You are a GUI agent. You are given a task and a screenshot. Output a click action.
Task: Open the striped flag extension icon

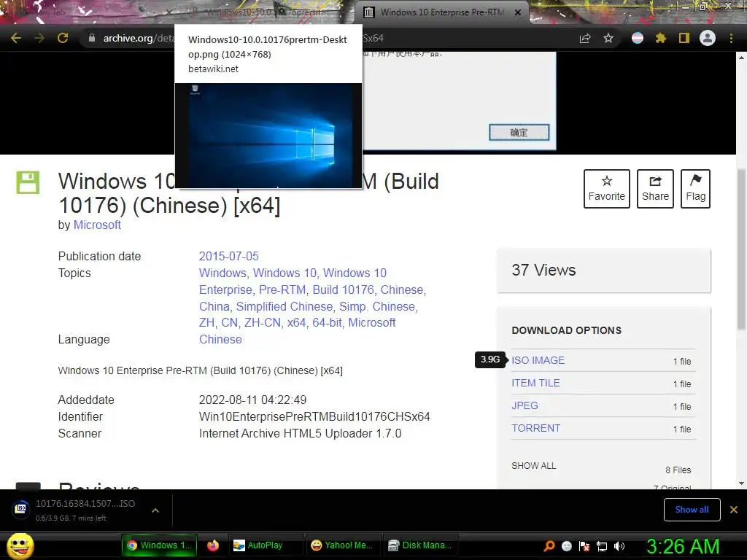tap(638, 38)
